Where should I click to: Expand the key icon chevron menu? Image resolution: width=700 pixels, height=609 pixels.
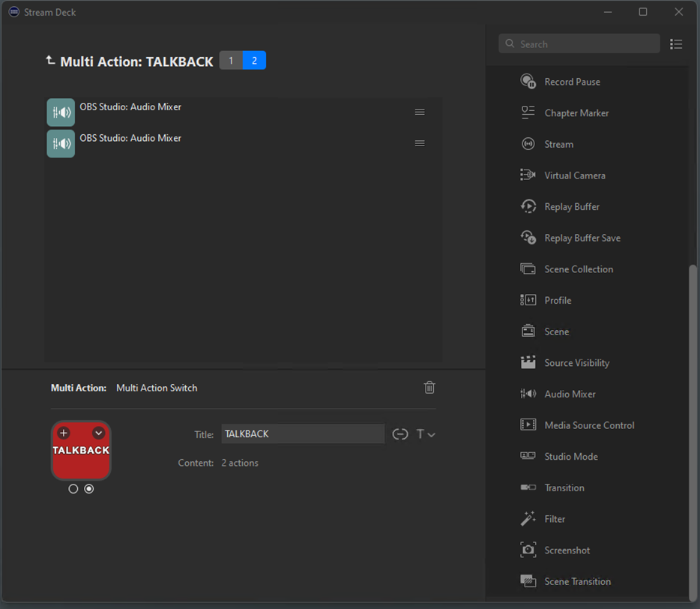(98, 433)
